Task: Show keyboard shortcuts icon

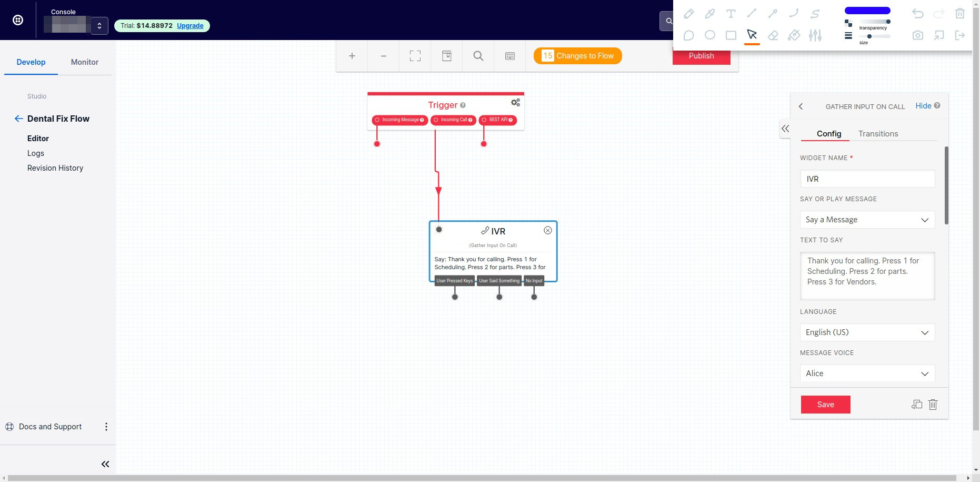Action: (510, 56)
